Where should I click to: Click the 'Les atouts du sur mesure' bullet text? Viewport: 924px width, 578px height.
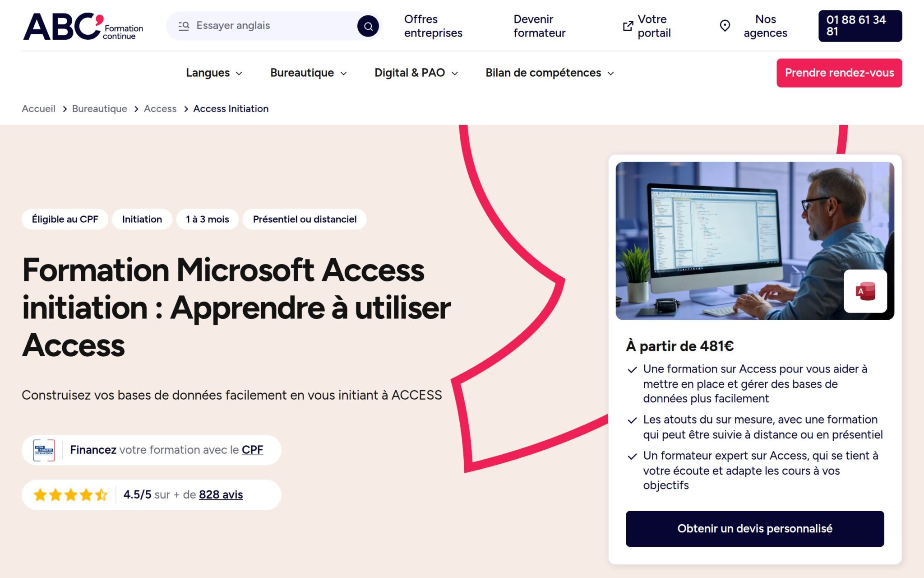click(763, 427)
